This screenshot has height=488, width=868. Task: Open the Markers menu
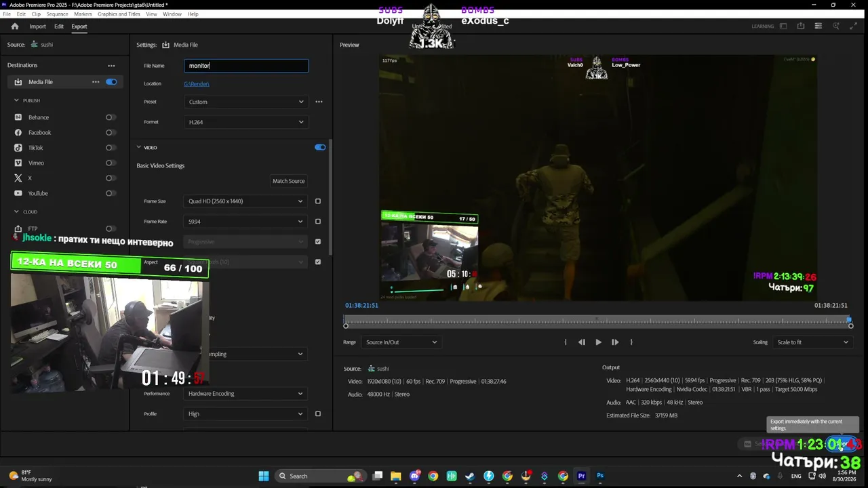click(x=83, y=14)
